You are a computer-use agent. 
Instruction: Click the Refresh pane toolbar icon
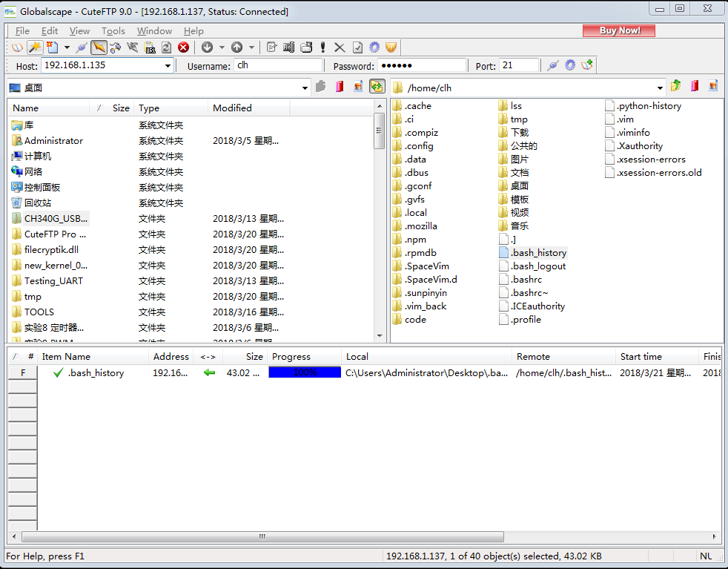[166, 47]
